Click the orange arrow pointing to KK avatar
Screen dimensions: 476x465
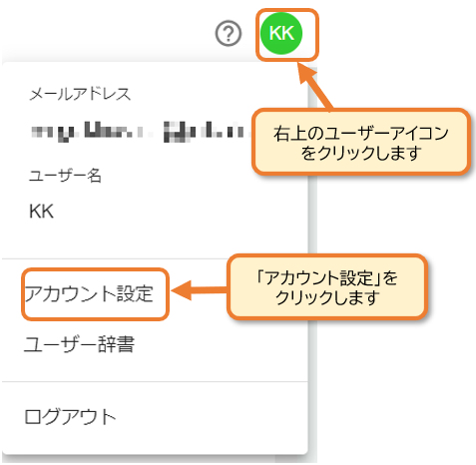click(314, 86)
